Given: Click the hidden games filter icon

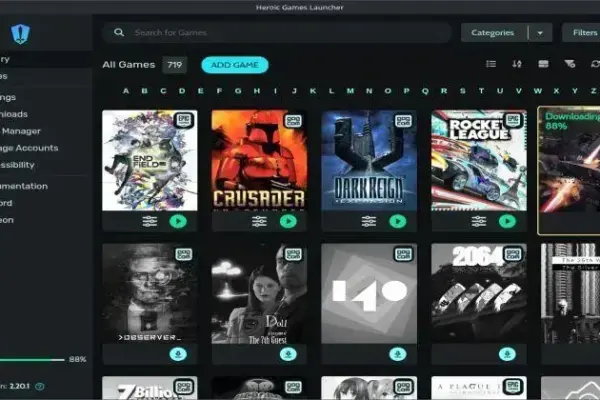Looking at the screenshot, I should point(569,64).
